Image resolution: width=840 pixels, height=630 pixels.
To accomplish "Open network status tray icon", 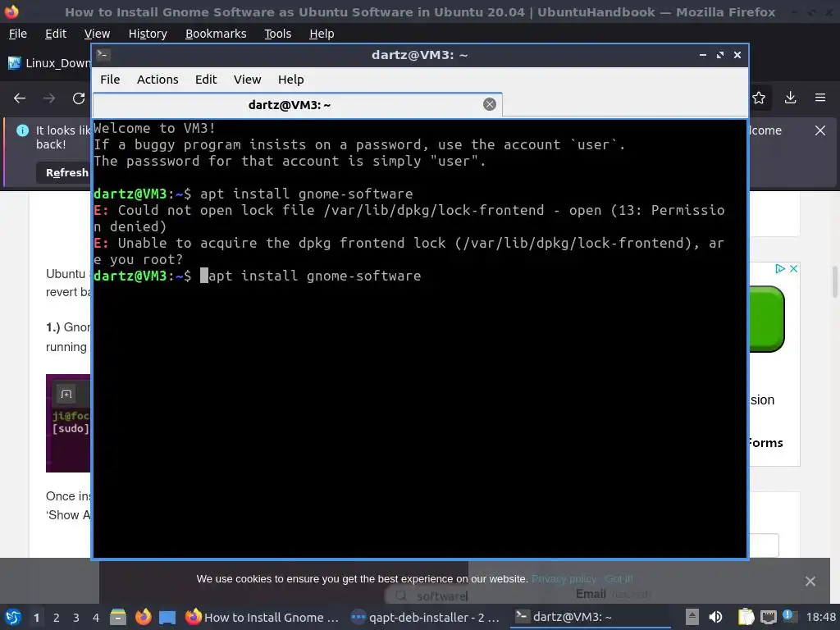I will point(768,617).
